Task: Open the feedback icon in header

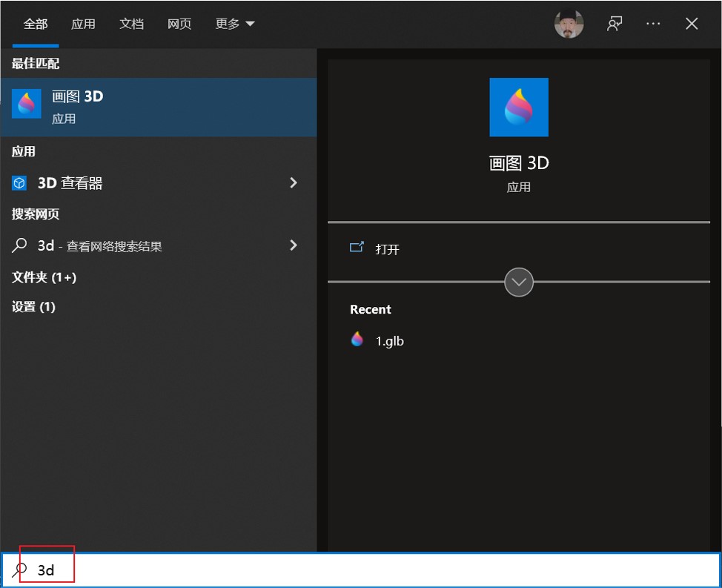Action: [615, 24]
